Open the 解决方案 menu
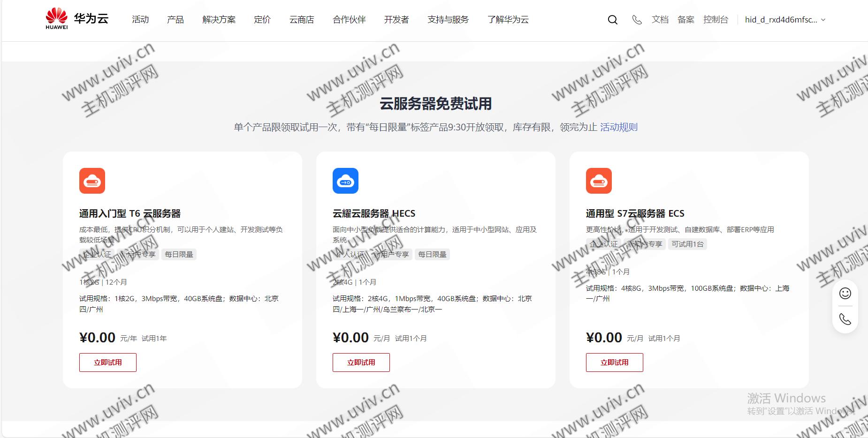The image size is (868, 438). pyautogui.click(x=219, y=20)
